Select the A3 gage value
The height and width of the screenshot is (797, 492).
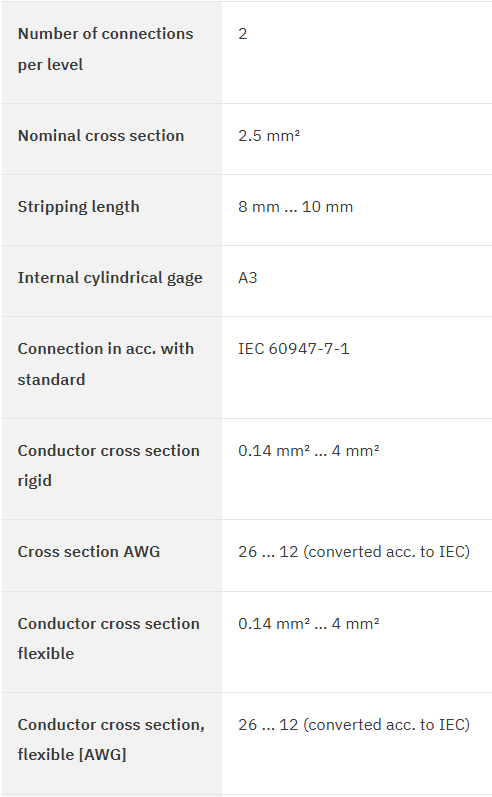tap(248, 278)
